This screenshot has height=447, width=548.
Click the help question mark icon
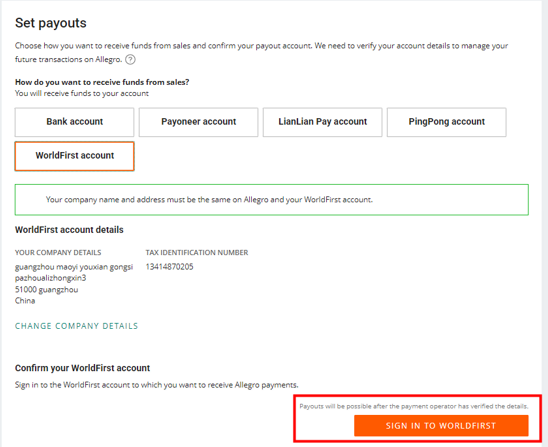tap(130, 60)
